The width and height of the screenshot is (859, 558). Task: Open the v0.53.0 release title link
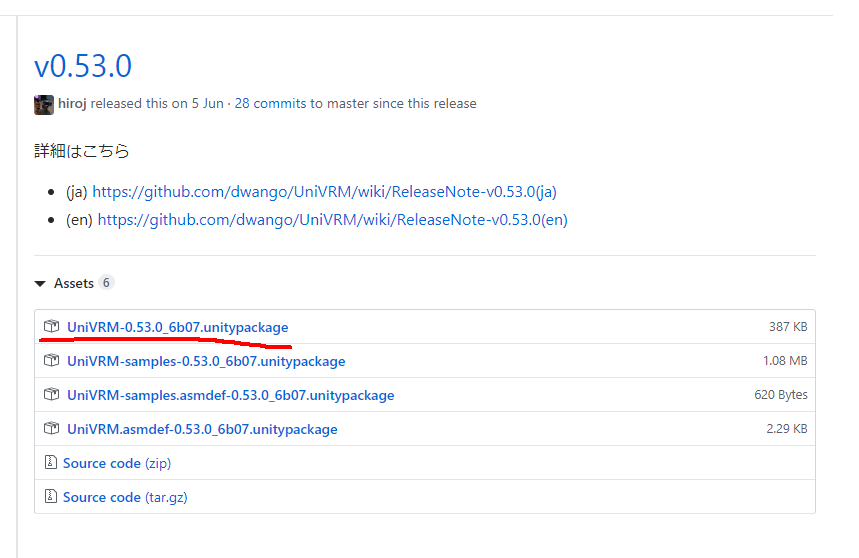(83, 66)
